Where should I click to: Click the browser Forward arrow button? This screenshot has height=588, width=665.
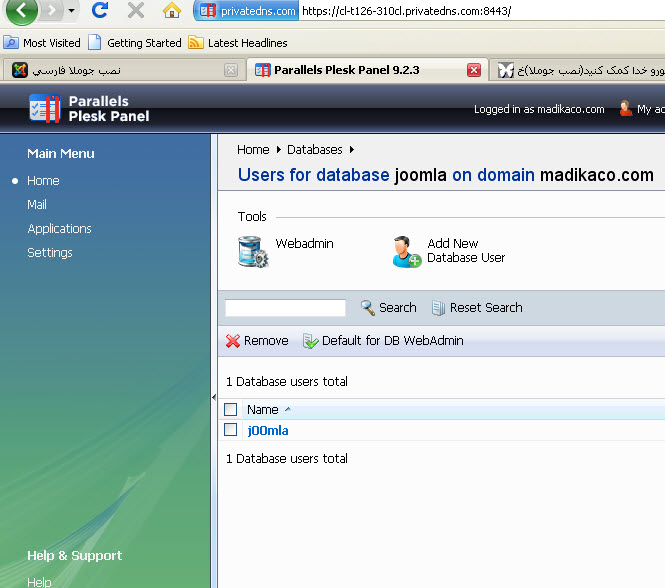pos(52,10)
